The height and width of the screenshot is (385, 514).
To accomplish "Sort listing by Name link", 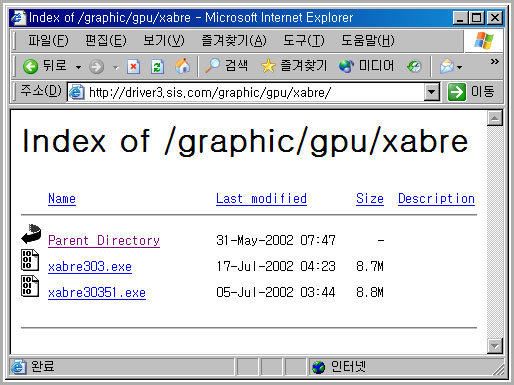I will (x=62, y=199).
